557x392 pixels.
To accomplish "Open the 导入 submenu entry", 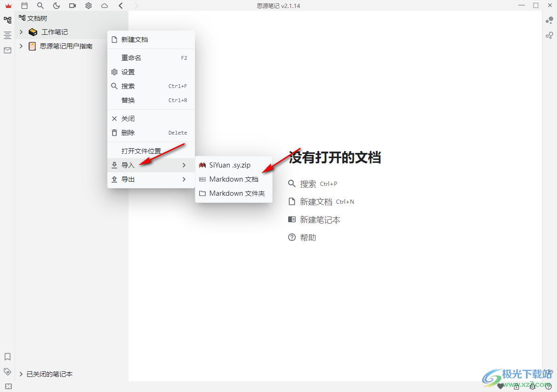I will (x=151, y=165).
